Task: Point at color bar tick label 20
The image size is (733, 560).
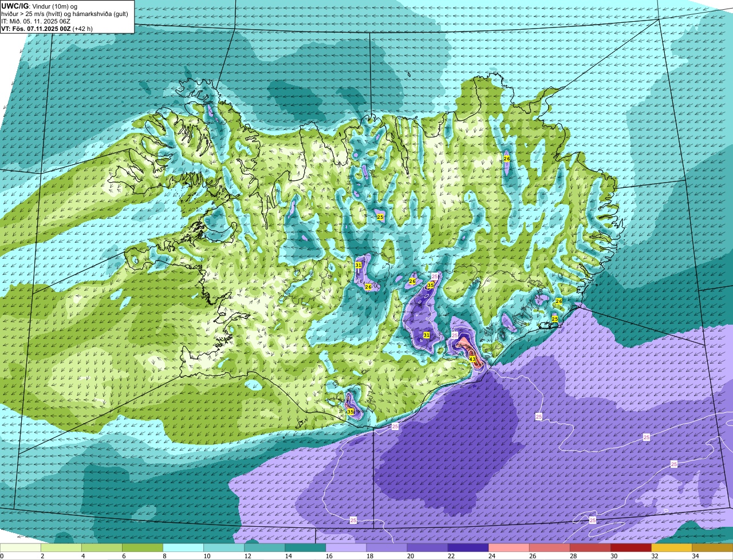Action: pos(409,556)
